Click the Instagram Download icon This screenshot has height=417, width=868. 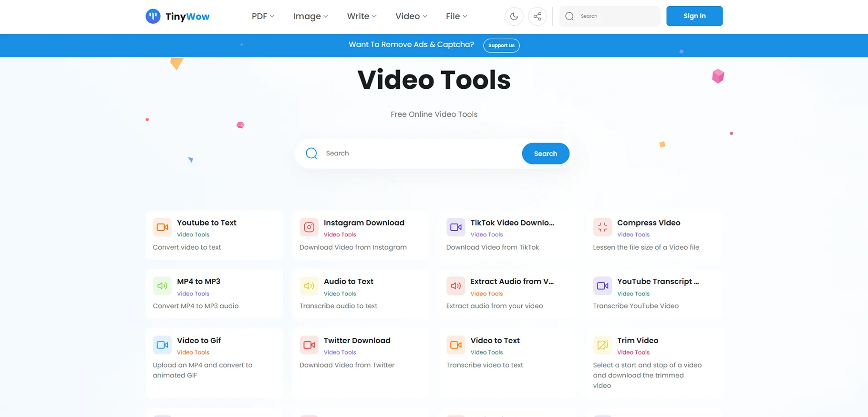pyautogui.click(x=309, y=227)
